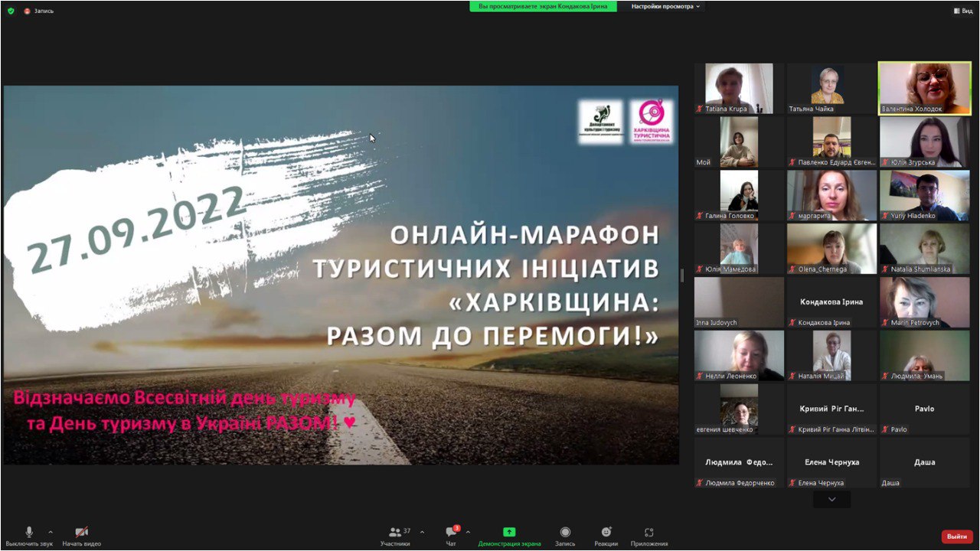The width and height of the screenshot is (980, 551).
Task: Expand the arrow next to Участники
Action: [422, 532]
